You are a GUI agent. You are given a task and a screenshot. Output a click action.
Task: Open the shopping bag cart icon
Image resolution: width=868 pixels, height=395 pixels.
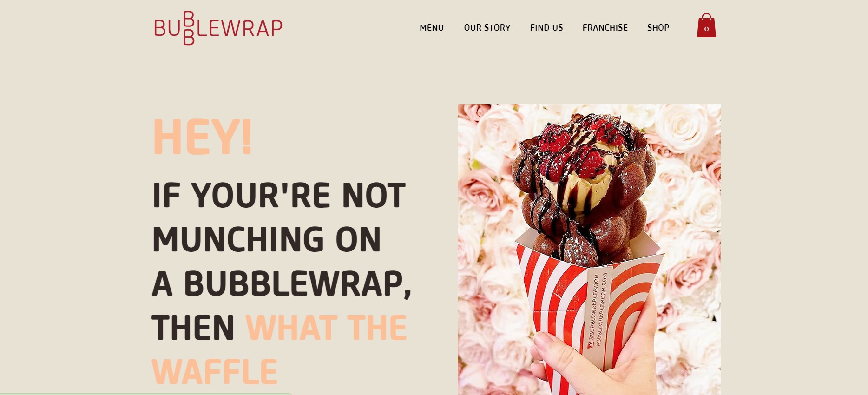706,25
